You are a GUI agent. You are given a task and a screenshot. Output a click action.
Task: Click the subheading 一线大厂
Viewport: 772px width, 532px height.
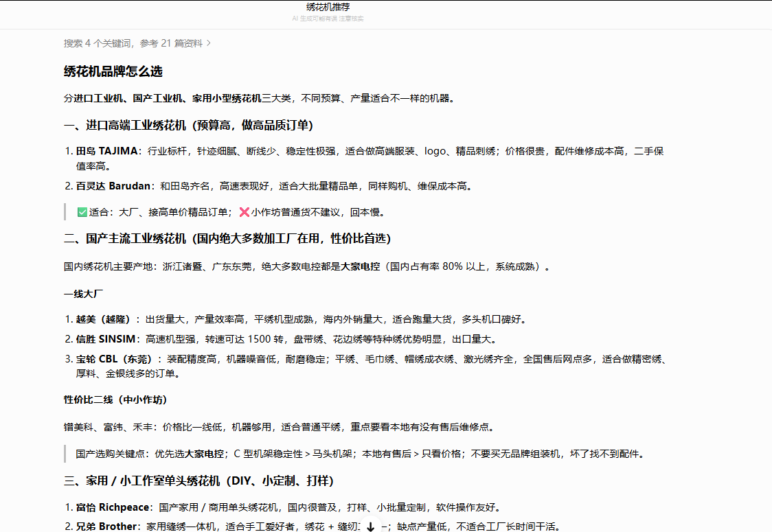click(83, 294)
